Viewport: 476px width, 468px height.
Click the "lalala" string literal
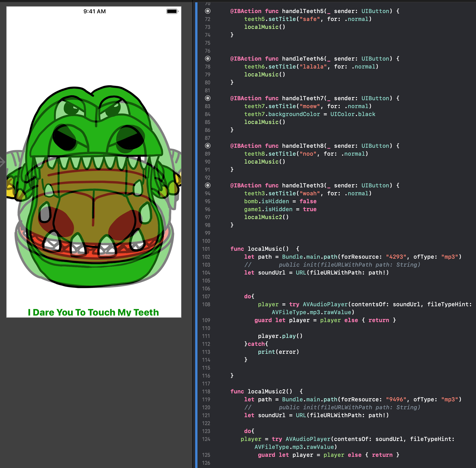click(x=313, y=67)
